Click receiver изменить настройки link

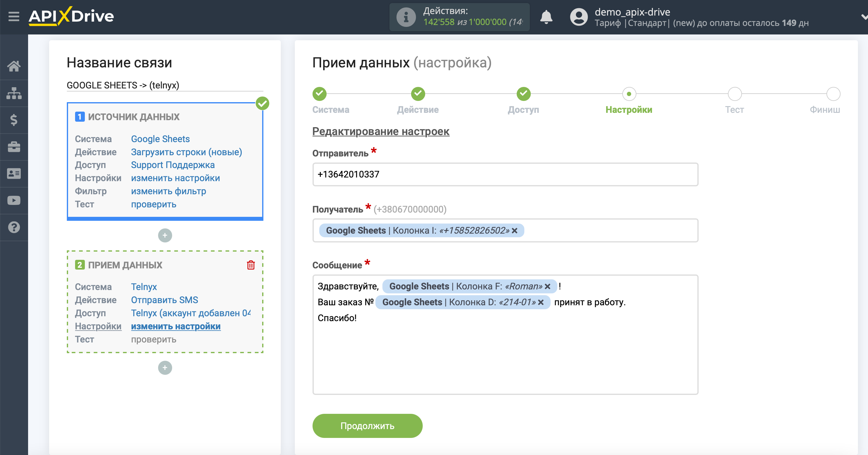pyautogui.click(x=175, y=326)
